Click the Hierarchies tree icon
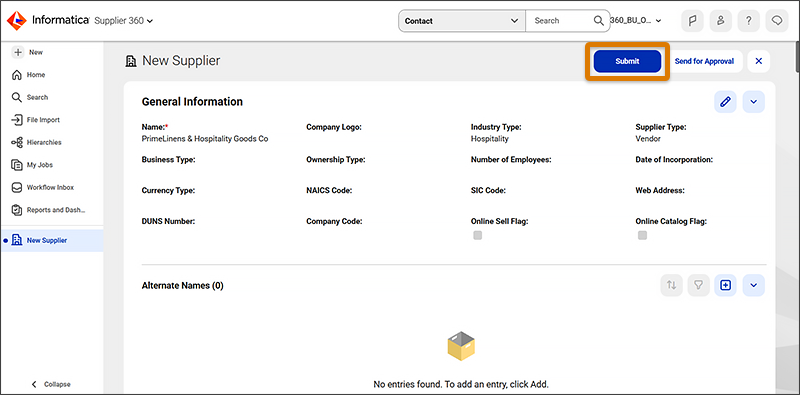The height and width of the screenshot is (395, 800). click(x=17, y=142)
